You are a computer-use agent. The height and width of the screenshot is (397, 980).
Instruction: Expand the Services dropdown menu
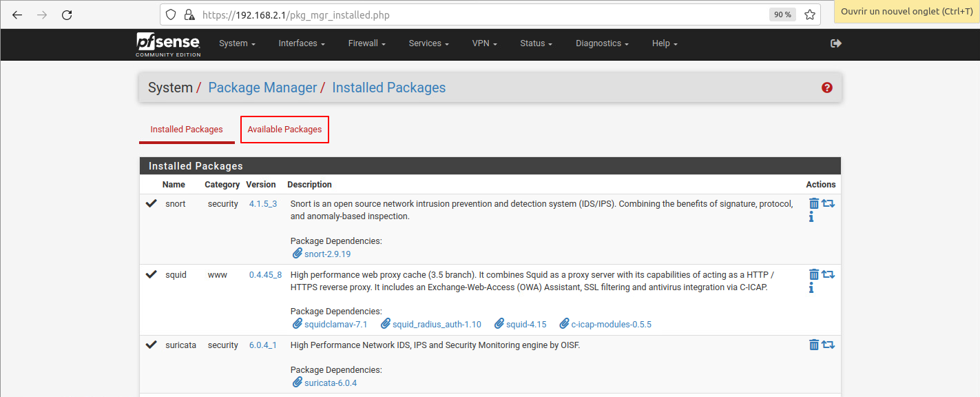[428, 43]
